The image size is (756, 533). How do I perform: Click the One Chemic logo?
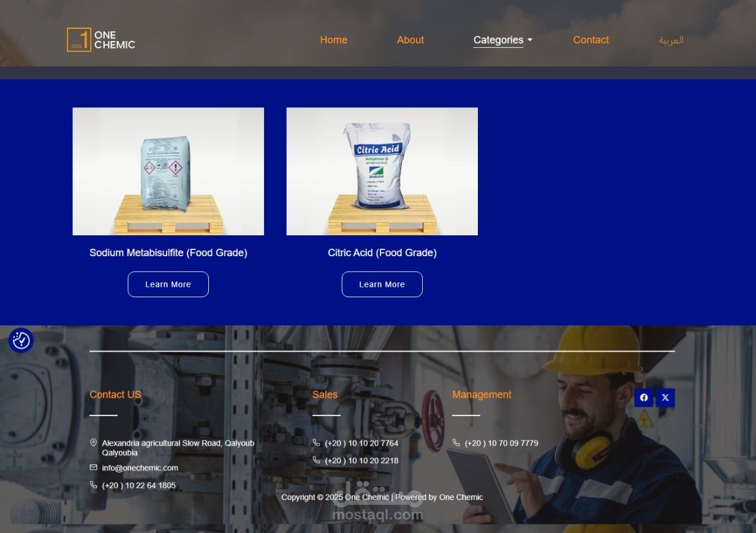click(x=101, y=40)
